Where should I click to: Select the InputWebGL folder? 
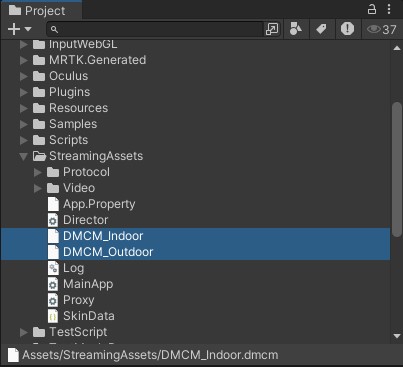tap(83, 44)
